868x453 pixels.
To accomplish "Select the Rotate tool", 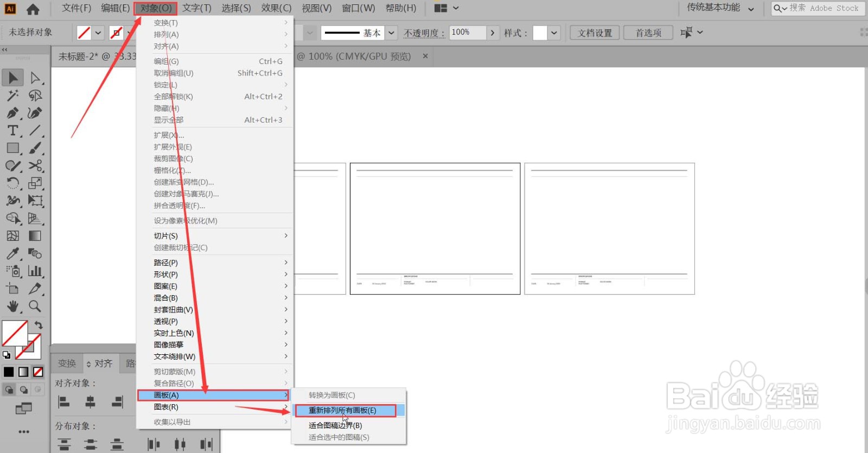I will (x=12, y=183).
